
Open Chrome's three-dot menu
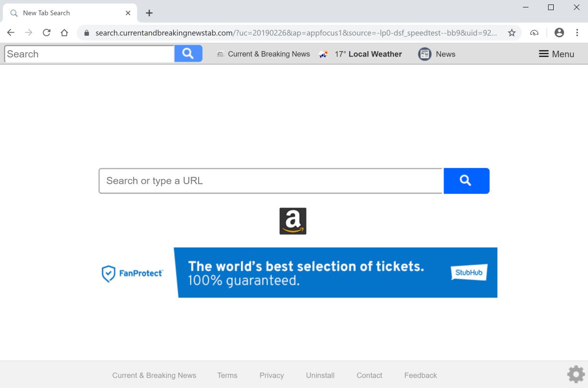pos(577,33)
